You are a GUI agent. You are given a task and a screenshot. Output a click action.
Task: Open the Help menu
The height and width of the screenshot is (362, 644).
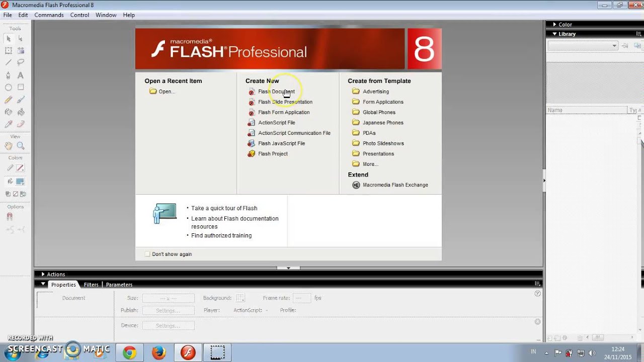[x=129, y=15]
